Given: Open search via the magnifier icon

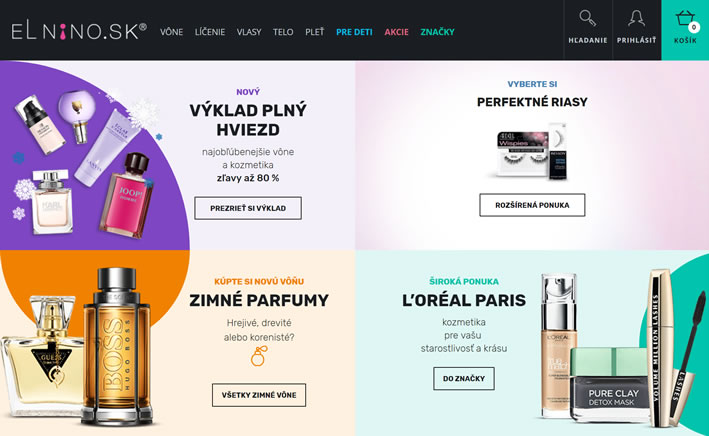Looking at the screenshot, I should tap(587, 19).
